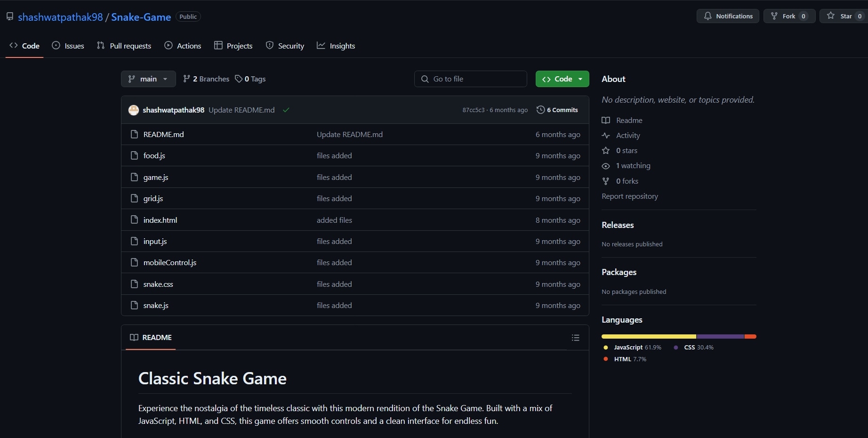This screenshot has width=868, height=438.
Task: Click the green commit status checkmark
Action: (286, 110)
